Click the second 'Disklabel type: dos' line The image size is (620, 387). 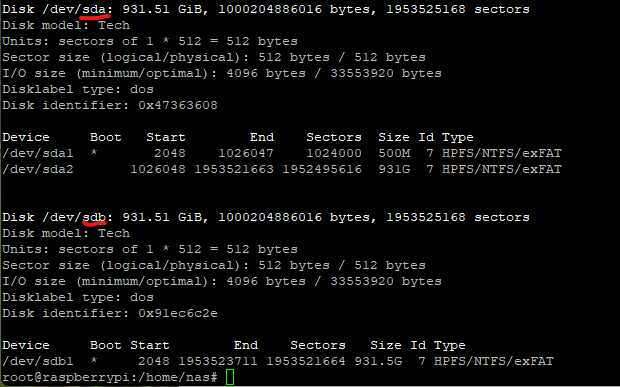click(x=78, y=297)
